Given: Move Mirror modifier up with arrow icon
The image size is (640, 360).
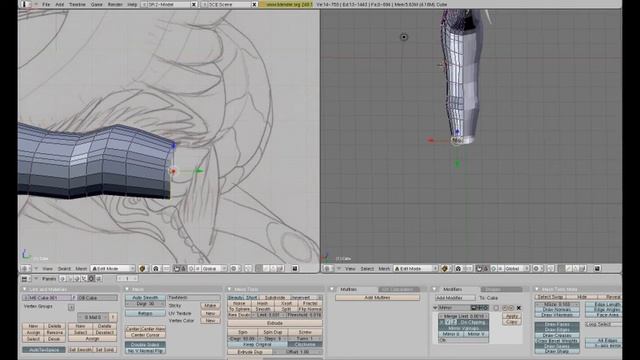Looking at the screenshot, I should coord(504,308).
